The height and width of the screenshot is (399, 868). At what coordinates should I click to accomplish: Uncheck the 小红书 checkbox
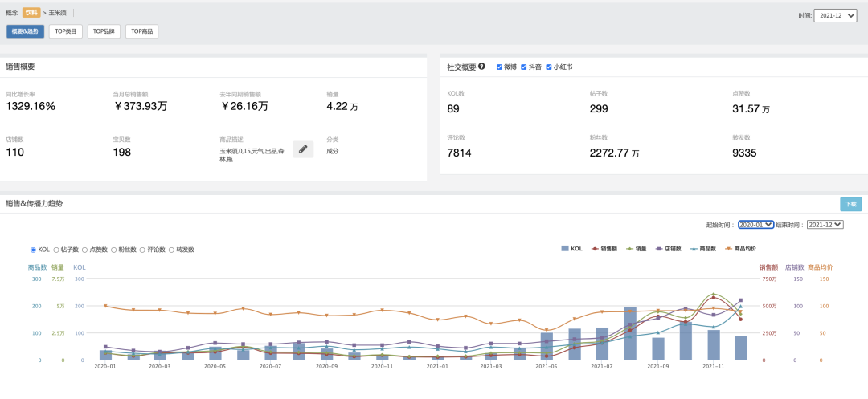coord(549,67)
